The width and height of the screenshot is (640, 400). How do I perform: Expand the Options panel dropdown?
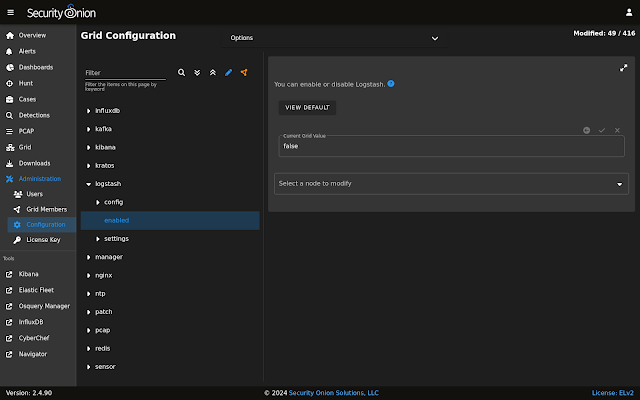point(334,38)
